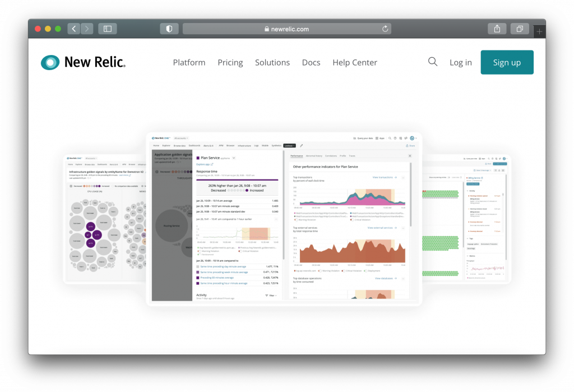Viewport: 574px width, 392px height.
Task: Open the Solutions menu
Action: [272, 63]
